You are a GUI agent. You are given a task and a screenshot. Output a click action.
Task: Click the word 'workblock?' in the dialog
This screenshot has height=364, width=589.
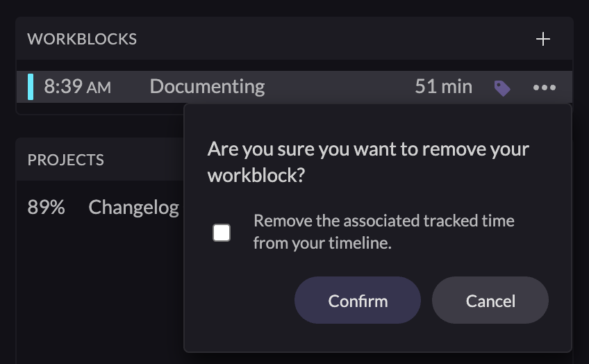pos(256,175)
